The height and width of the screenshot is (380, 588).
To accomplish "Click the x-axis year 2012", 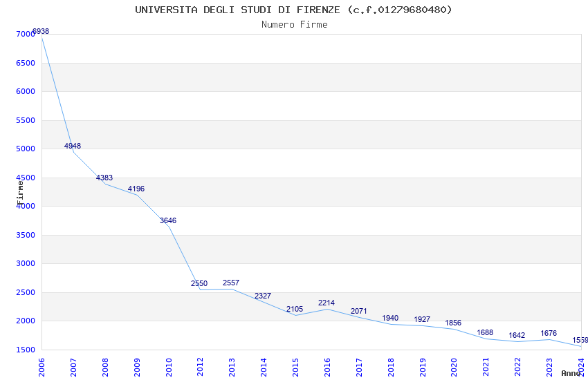I will (200, 368).
